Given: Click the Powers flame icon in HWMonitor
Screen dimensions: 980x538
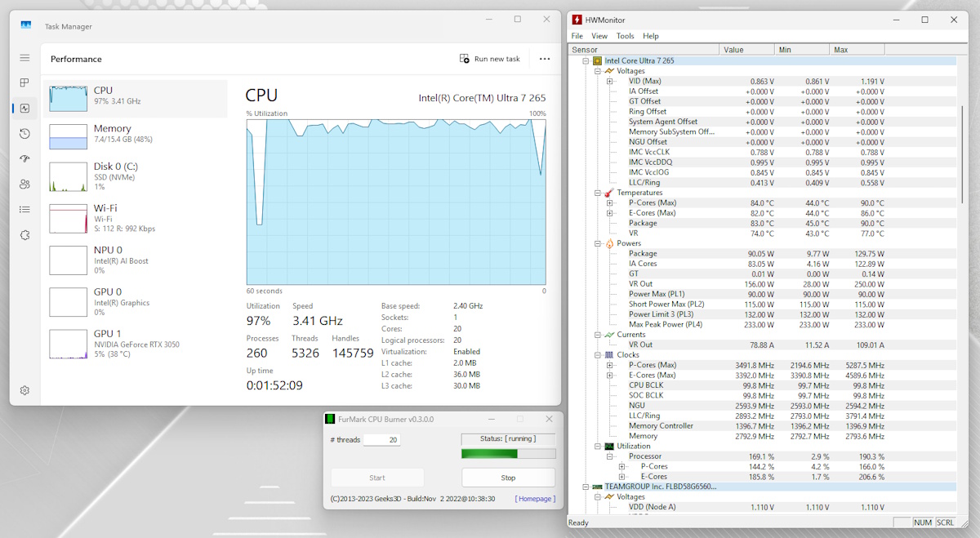Looking at the screenshot, I should tap(608, 242).
